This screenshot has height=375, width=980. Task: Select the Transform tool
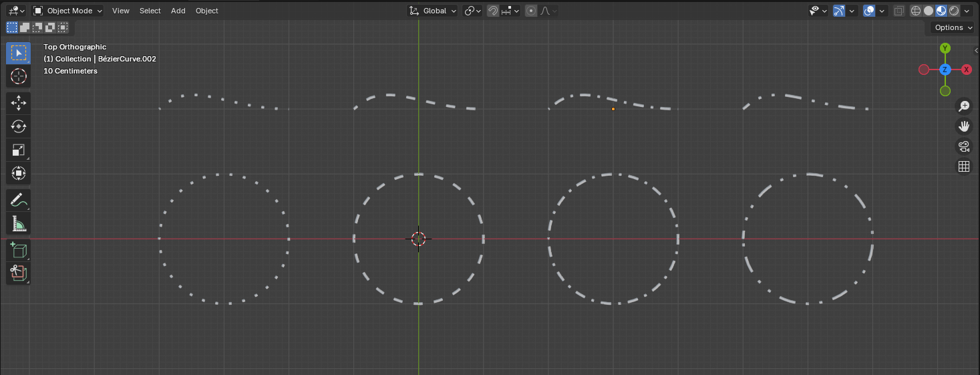coord(19,174)
